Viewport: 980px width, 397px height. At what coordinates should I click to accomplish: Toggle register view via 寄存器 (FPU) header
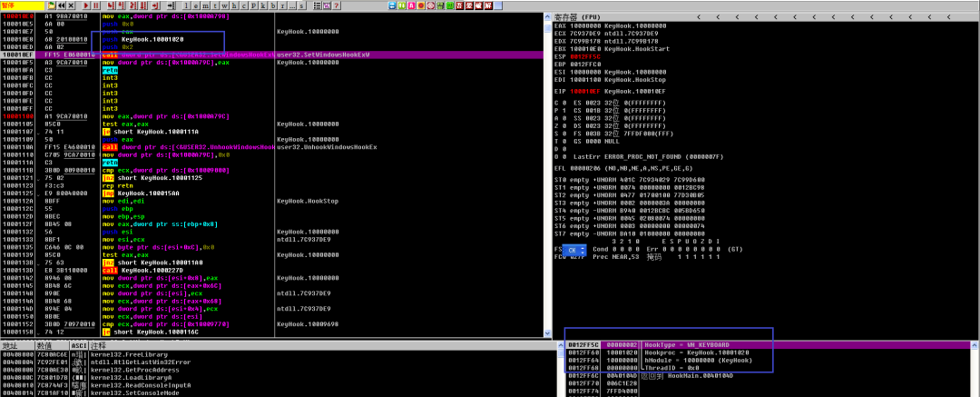576,17
